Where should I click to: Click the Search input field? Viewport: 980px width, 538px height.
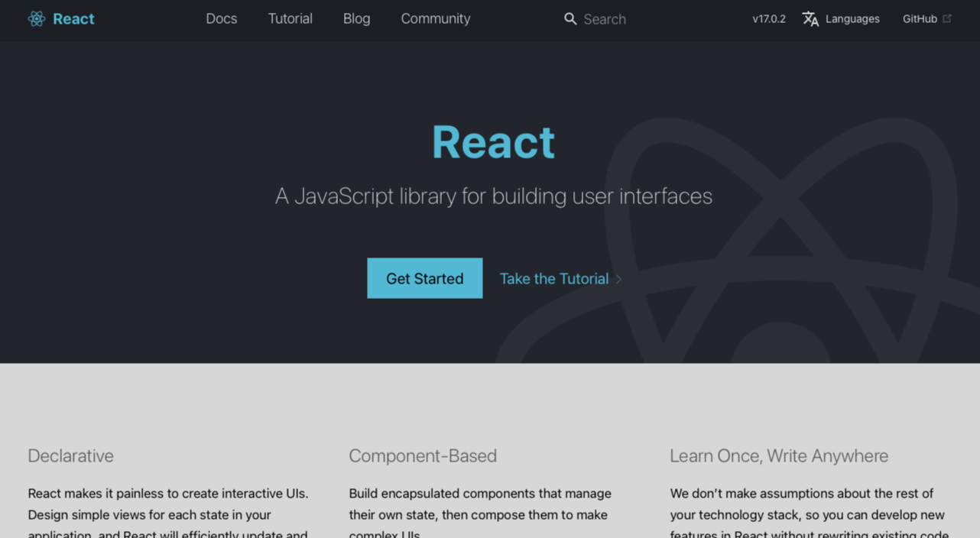[605, 18]
